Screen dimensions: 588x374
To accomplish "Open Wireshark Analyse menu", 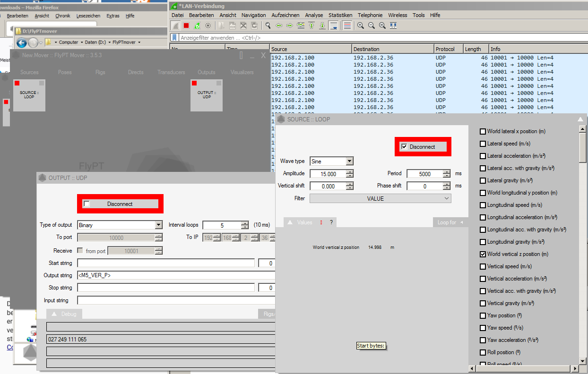I will (x=314, y=15).
